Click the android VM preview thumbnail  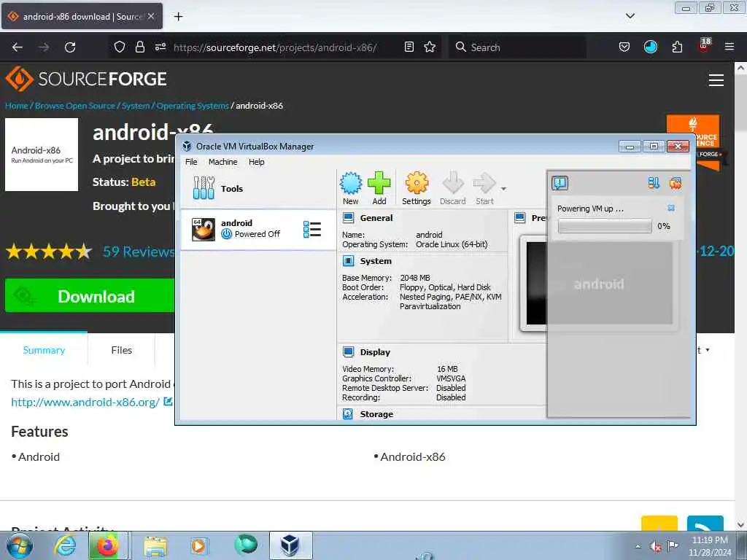[x=599, y=284]
